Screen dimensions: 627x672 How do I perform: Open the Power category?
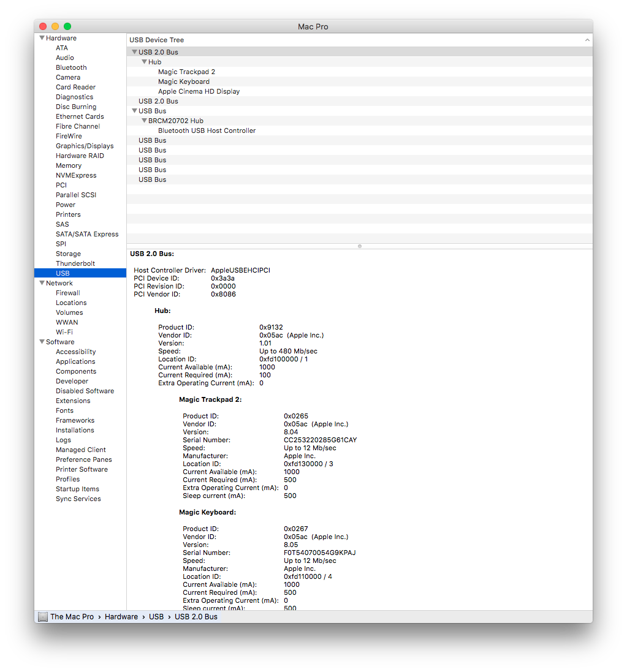tap(65, 205)
